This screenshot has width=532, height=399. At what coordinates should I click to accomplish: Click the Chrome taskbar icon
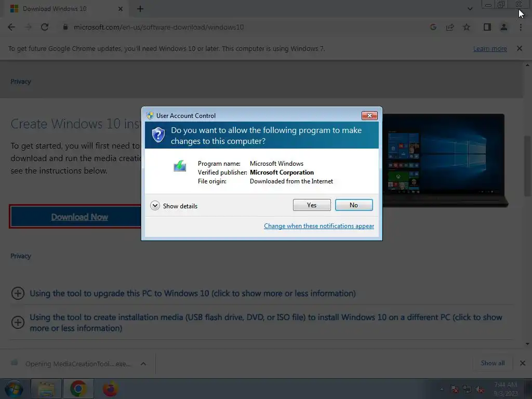coord(78,389)
